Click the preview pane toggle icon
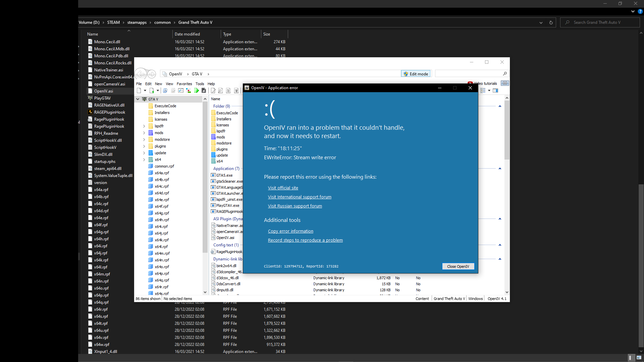Screen dimensions: 644x362 (x=495, y=90)
